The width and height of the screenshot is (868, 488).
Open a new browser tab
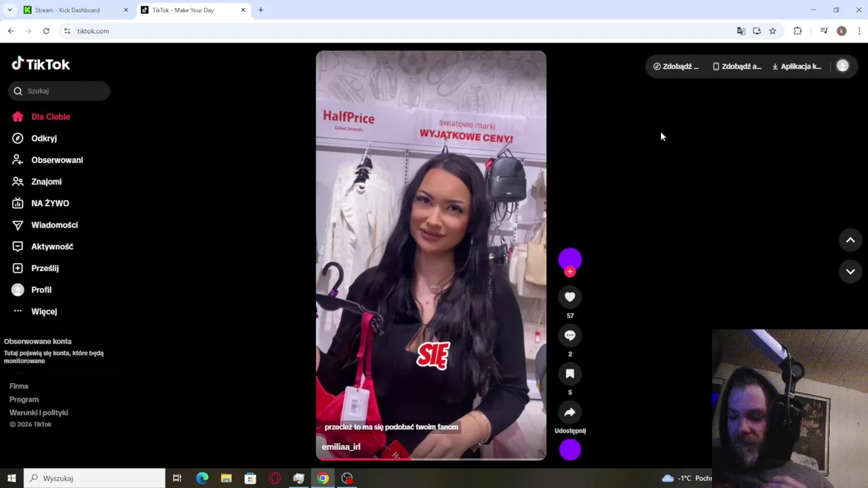[260, 10]
